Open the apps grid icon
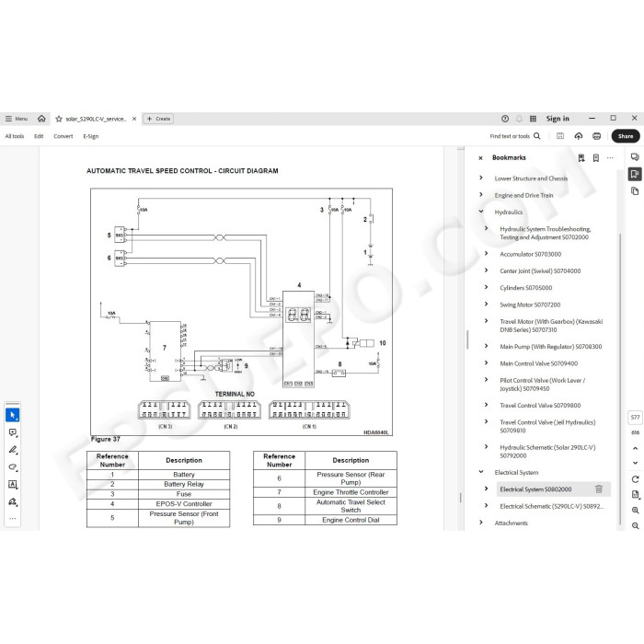 (x=533, y=119)
